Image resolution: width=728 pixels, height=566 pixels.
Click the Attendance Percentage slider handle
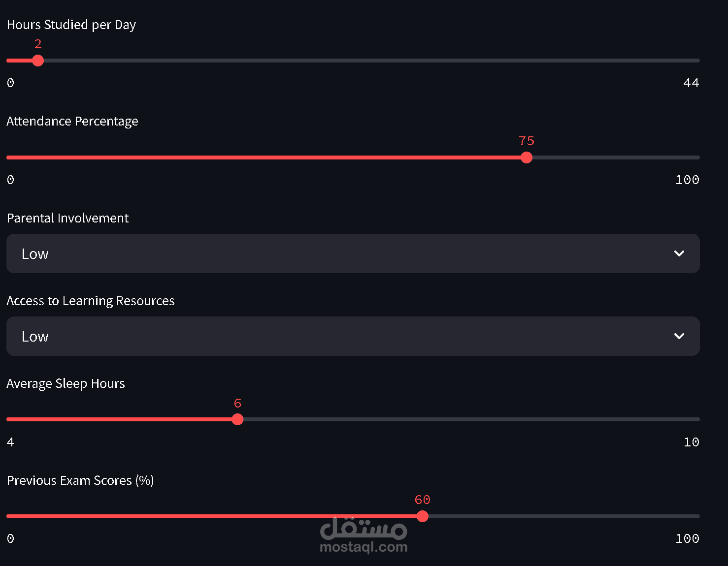pos(527,157)
